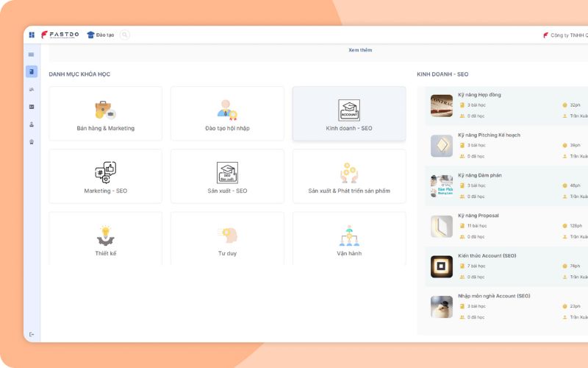The width and height of the screenshot is (588, 368).
Task: Open the Đào tạo module icon
Action: coord(90,35)
